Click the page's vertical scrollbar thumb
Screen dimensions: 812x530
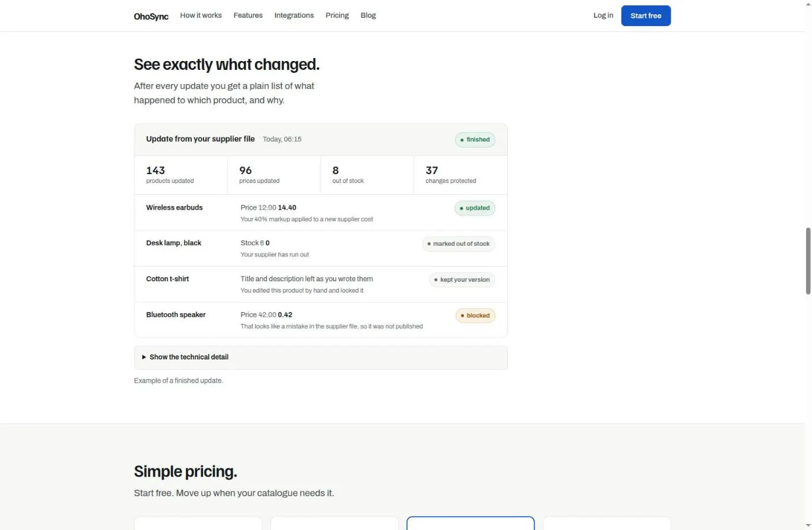[x=808, y=260]
